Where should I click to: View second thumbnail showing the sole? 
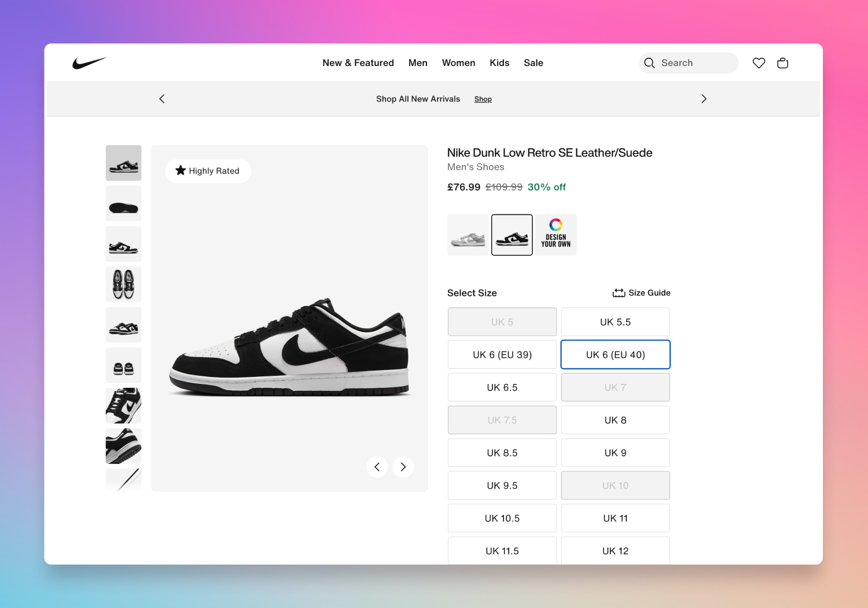coord(124,203)
